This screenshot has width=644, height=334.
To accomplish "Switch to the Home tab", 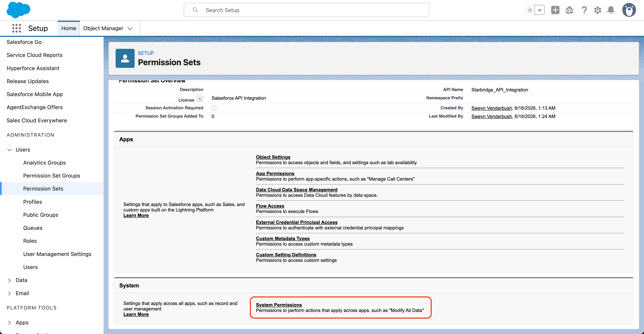I will tap(69, 28).
